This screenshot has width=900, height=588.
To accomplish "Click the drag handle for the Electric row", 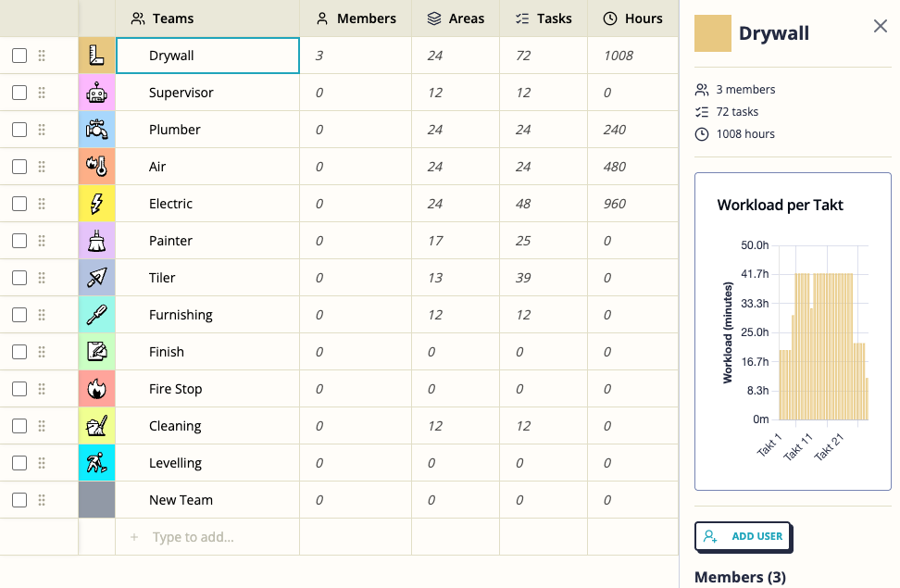I will [x=42, y=204].
